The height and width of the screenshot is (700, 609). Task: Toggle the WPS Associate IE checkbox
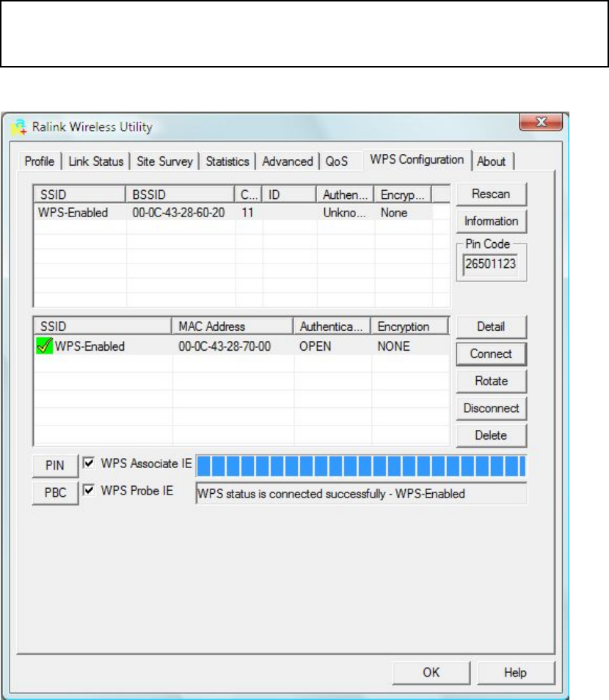click(89, 462)
